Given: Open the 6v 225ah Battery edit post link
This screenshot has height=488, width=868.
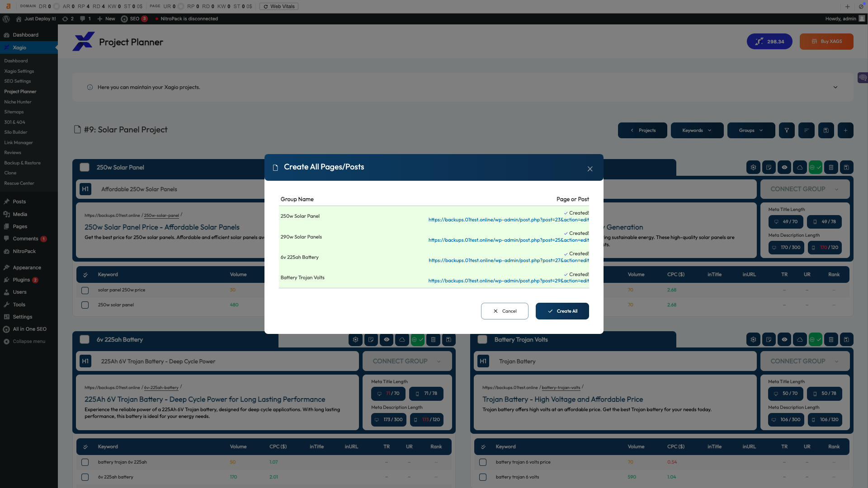Looking at the screenshot, I should click(509, 260).
